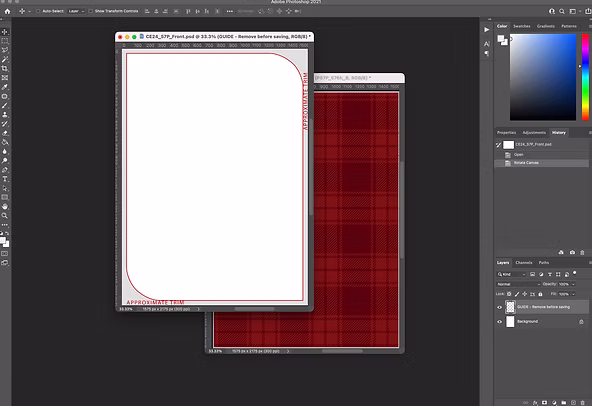592x406 pixels.
Task: Select the Move tool in the toolbar
Action: (x=5, y=32)
